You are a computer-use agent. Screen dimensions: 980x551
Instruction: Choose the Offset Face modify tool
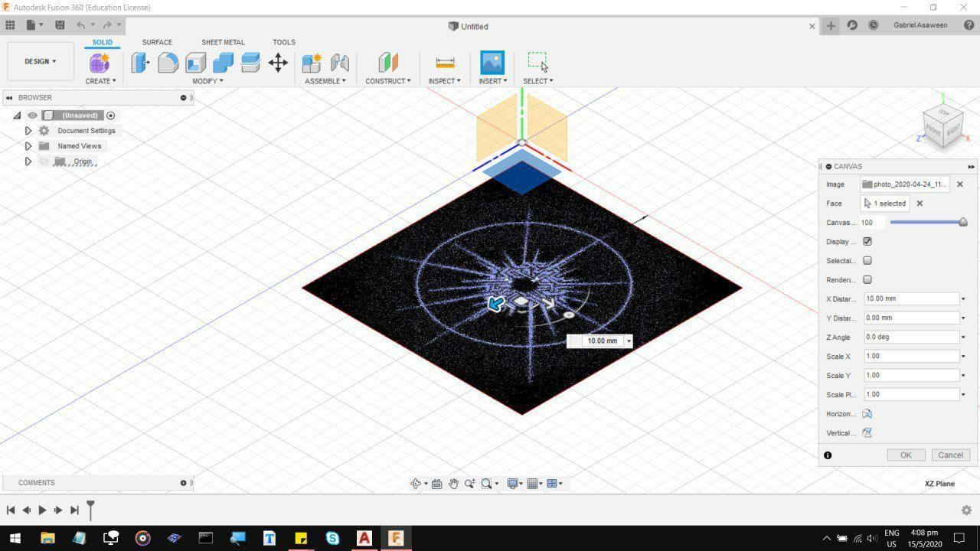coord(250,63)
